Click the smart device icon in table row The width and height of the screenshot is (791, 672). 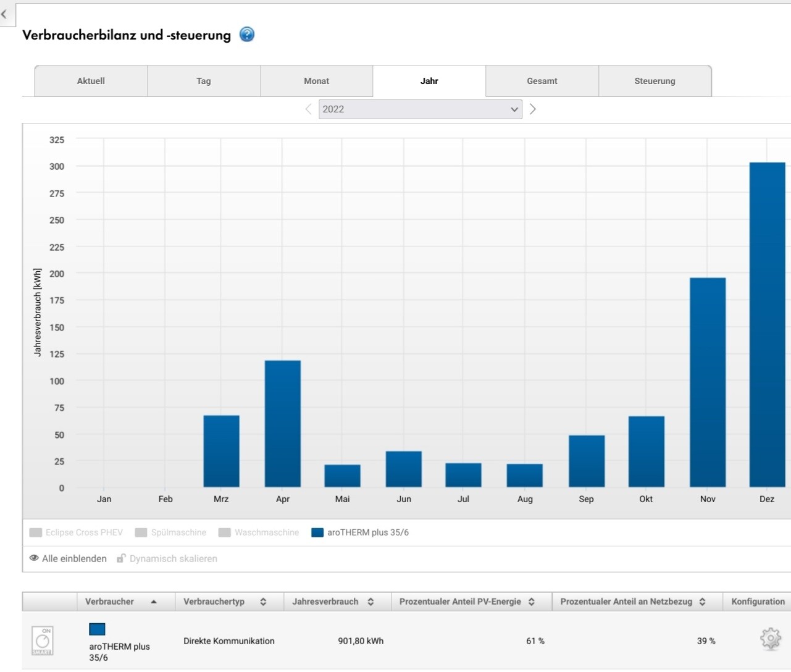[x=43, y=640]
